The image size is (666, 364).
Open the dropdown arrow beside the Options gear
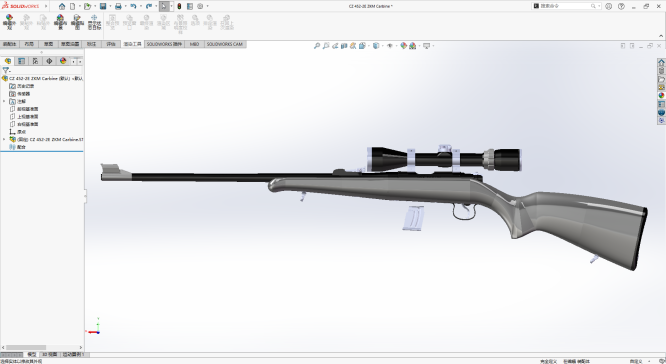(207, 6)
